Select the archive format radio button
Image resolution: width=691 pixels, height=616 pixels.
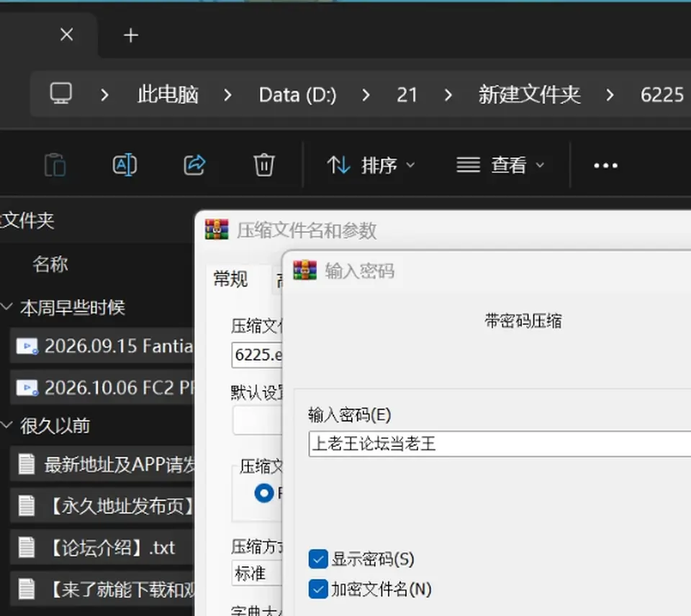point(264,493)
